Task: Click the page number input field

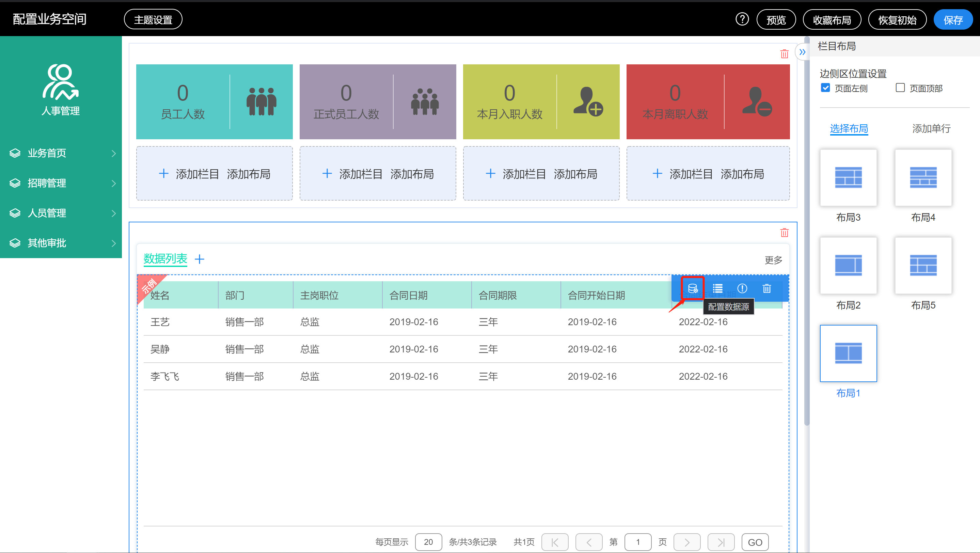Action: 637,541
